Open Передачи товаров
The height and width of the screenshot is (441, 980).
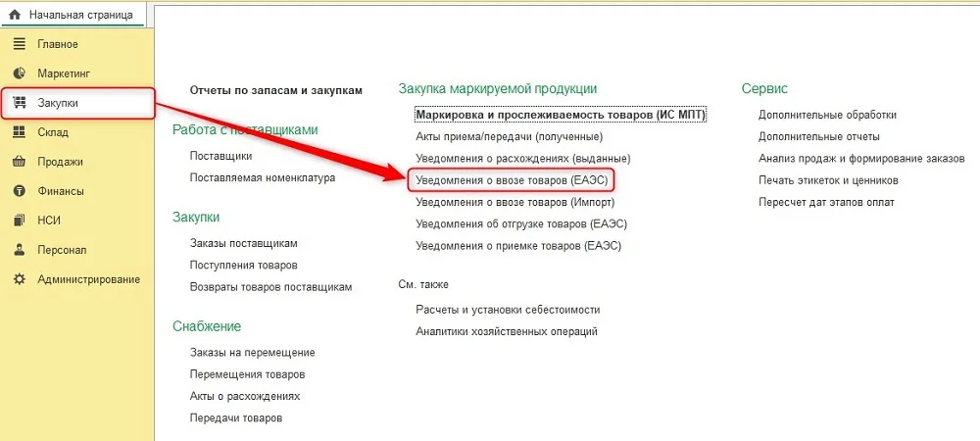236,418
